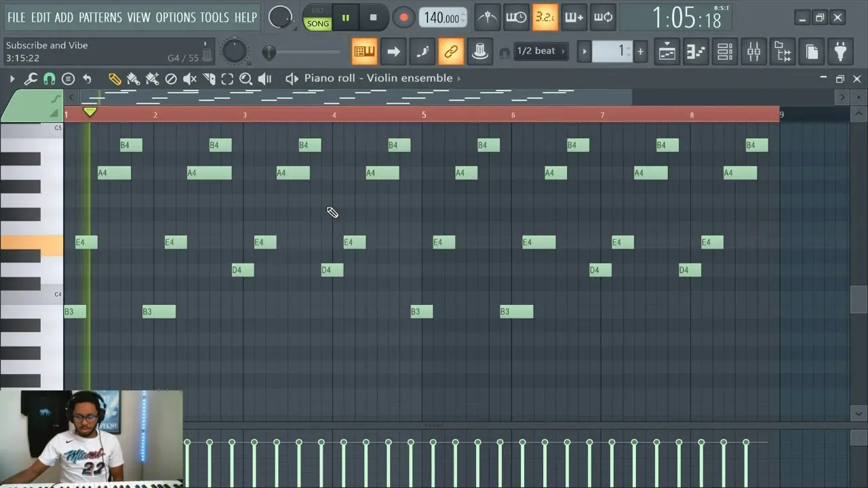Open the pattern selector arrow menu
The width and height of the screenshot is (868, 488).
[x=584, y=52]
